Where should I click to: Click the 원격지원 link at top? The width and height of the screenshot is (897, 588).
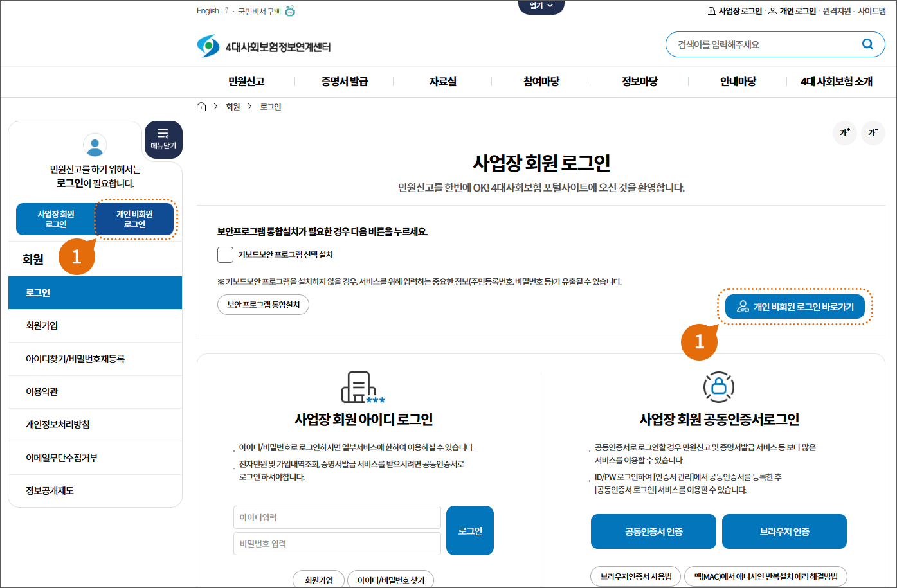[x=837, y=11]
